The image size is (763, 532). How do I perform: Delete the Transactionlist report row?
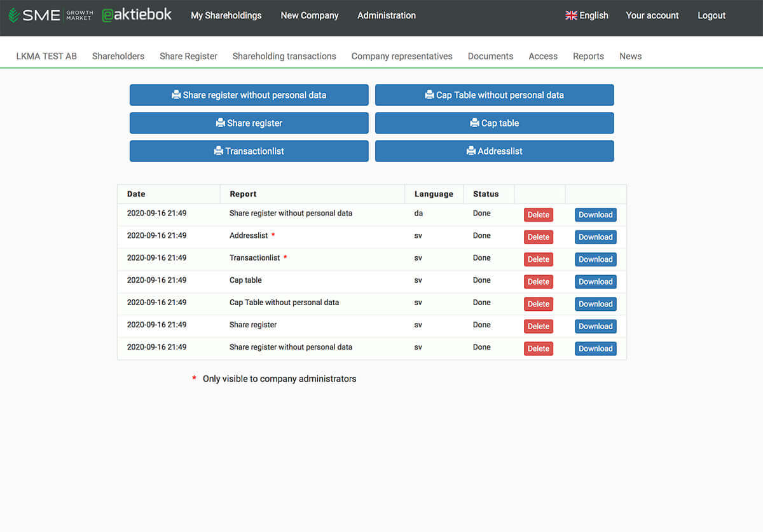[539, 259]
